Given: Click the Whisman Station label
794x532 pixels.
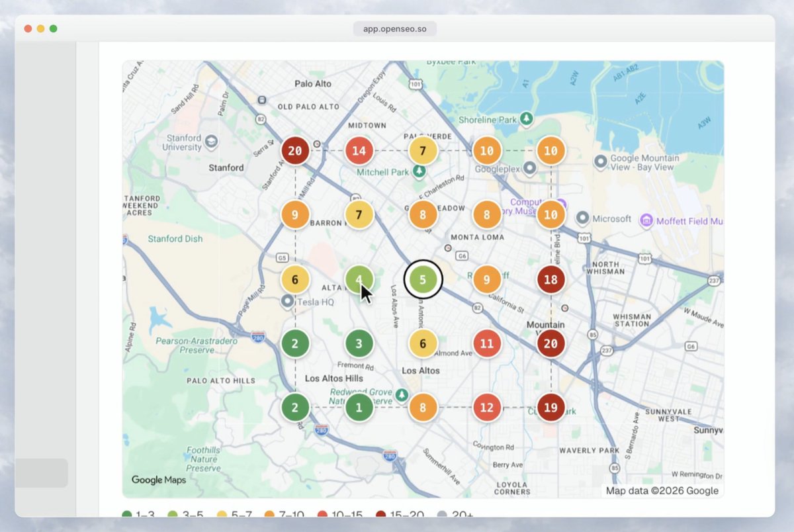Looking at the screenshot, I should (631, 320).
